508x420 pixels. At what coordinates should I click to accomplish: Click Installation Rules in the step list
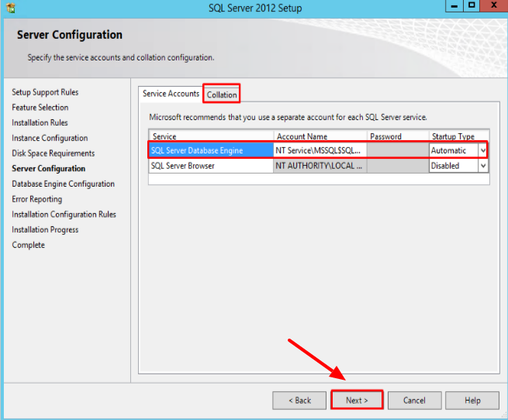coord(40,122)
